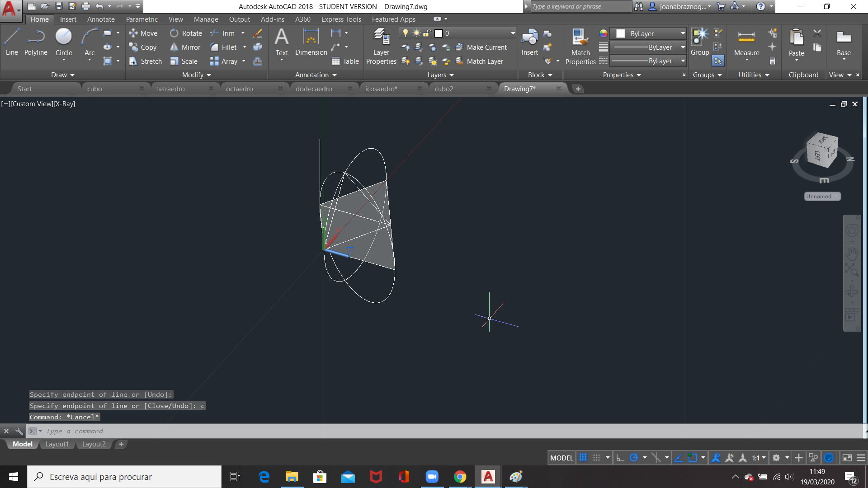Open the Unnamed view dropdown
This screenshot has width=868, height=488.
click(822, 196)
